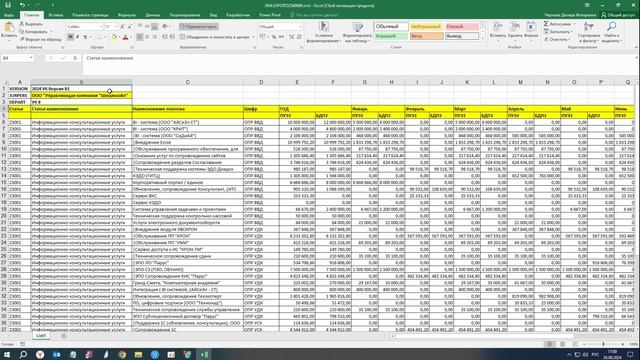
Task: Click the large Paste clipboard icon
Action: [x=9, y=28]
